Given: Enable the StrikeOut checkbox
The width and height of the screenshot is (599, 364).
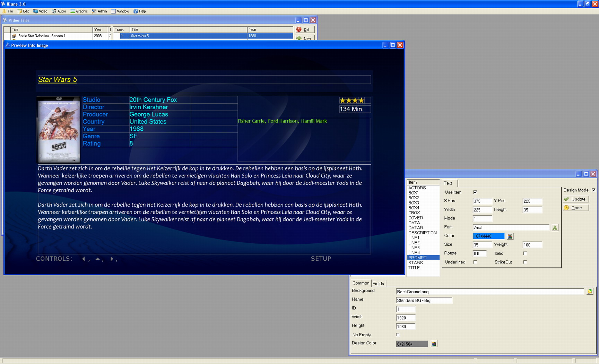Looking at the screenshot, I should coord(525,262).
